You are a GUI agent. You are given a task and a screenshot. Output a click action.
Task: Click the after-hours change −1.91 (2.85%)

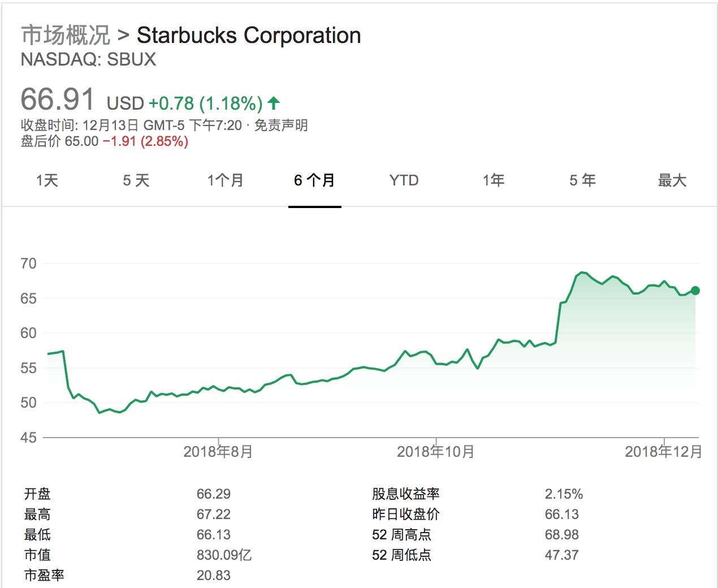145,141
